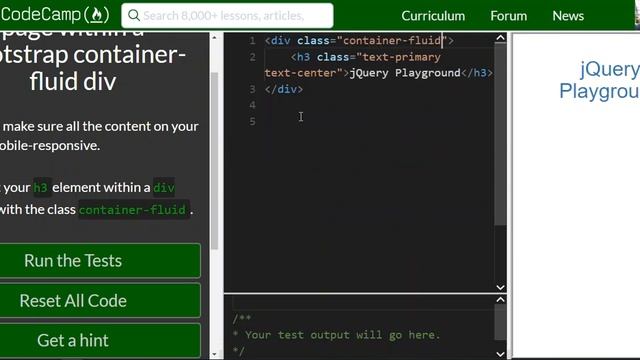Click the lesson title "fluid div"
Screen dimensions: 640x360
73,81
